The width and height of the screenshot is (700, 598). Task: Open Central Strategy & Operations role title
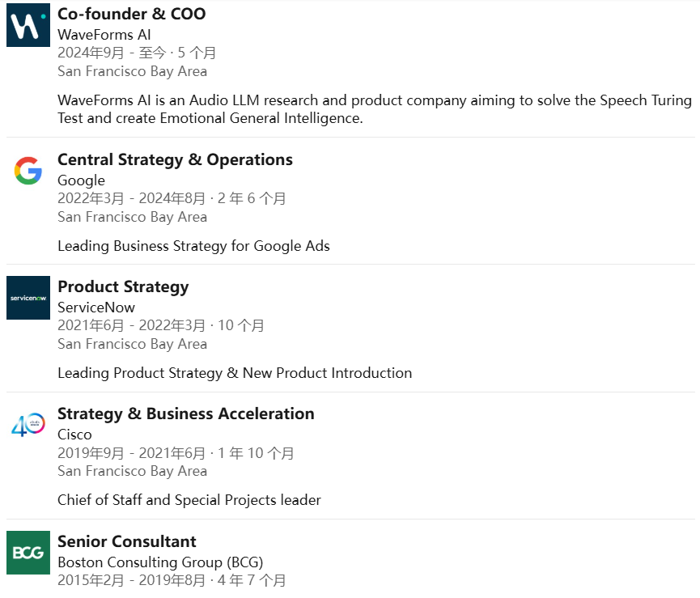(175, 159)
